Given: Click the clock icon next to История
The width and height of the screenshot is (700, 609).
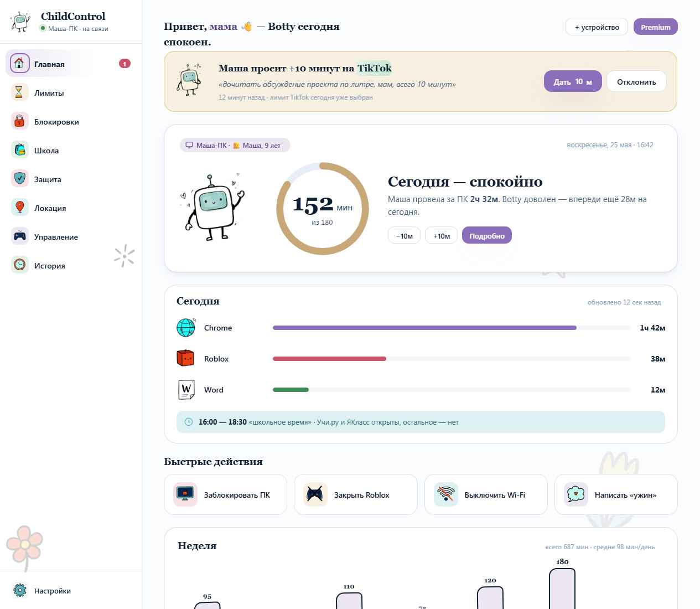Looking at the screenshot, I should (x=20, y=265).
